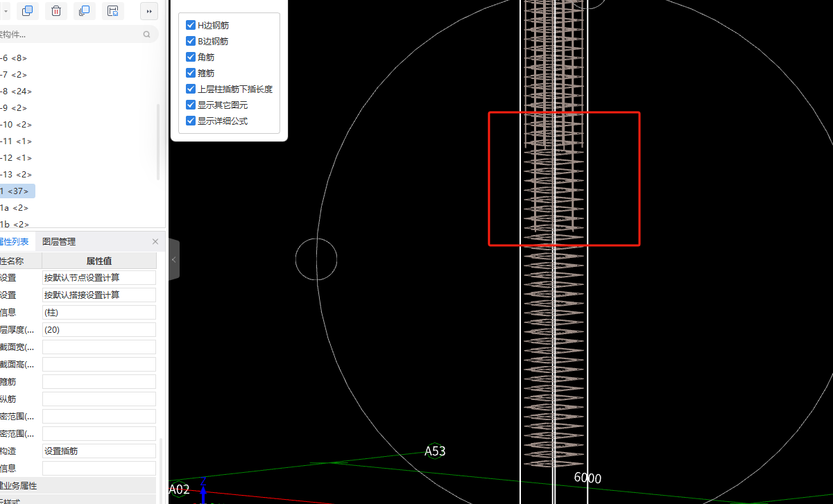833x504 pixels.
Task: Switch to the 属性列表 tab
Action: point(17,241)
